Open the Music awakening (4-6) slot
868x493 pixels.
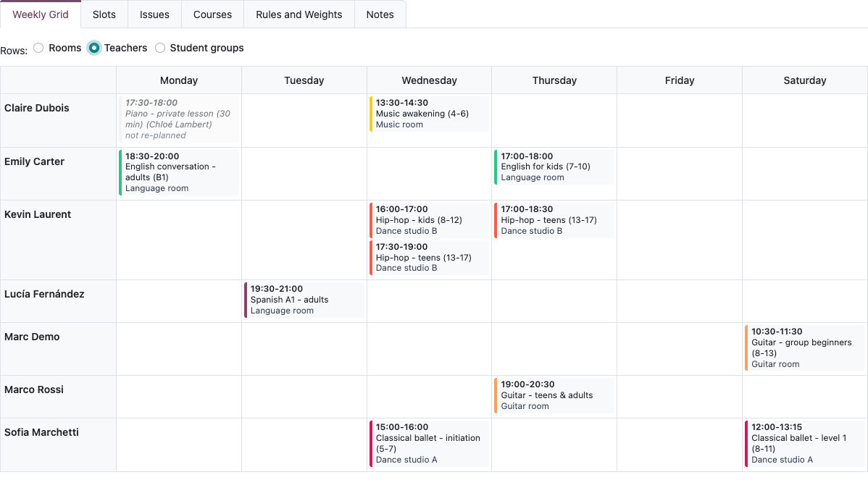tap(429, 114)
